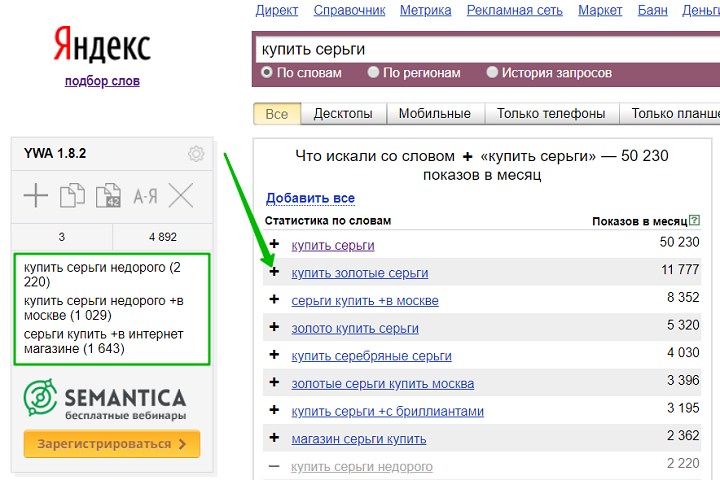Switch to the 'Мобильные' tab
This screenshot has height=480, width=720.
pyautogui.click(x=434, y=113)
